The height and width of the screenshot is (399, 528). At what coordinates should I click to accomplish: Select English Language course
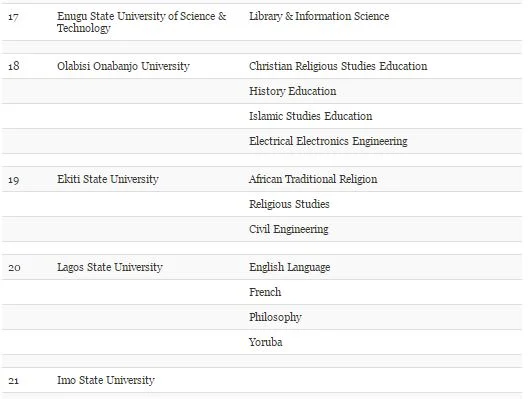pos(290,267)
